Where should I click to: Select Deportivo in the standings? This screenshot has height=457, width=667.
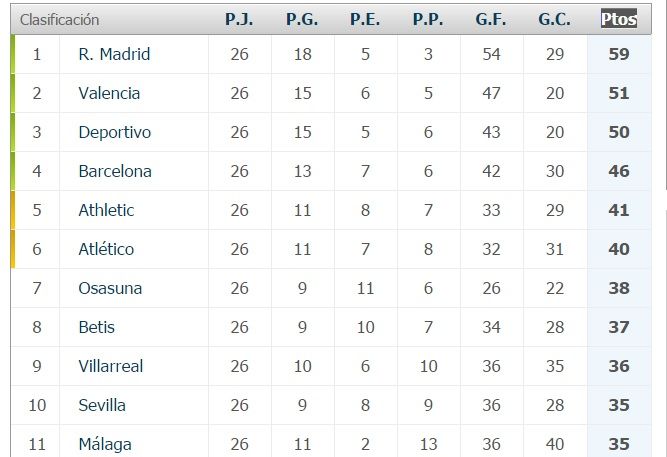click(114, 132)
